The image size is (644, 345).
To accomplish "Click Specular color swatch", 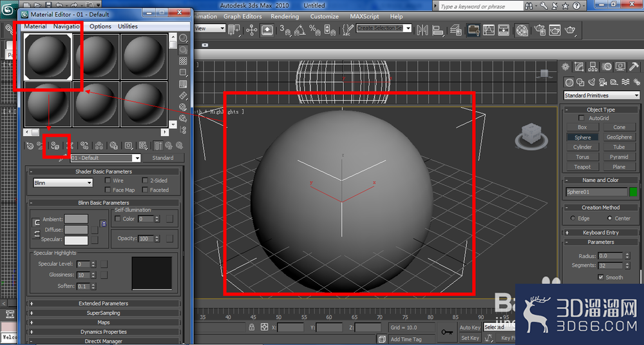I will point(76,240).
